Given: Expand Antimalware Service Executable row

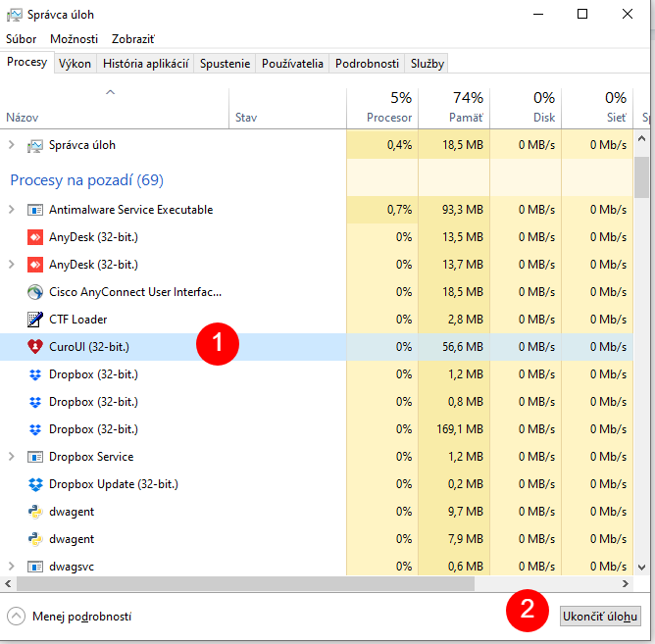Looking at the screenshot, I should (12, 210).
